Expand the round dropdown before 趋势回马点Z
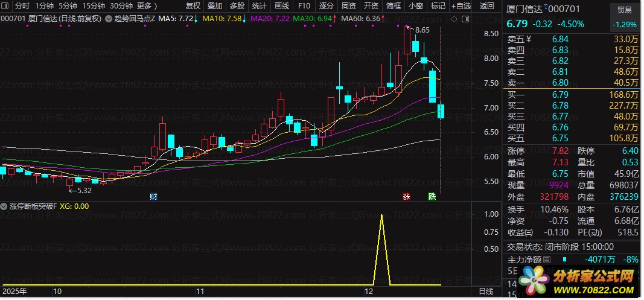Viewport: 644px width, 300px height. click(x=108, y=19)
